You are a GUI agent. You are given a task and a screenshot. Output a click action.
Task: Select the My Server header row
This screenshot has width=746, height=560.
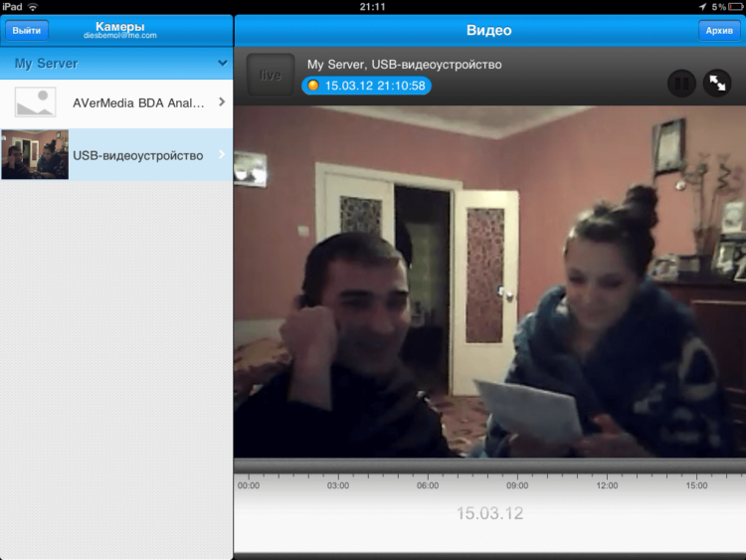(116, 63)
